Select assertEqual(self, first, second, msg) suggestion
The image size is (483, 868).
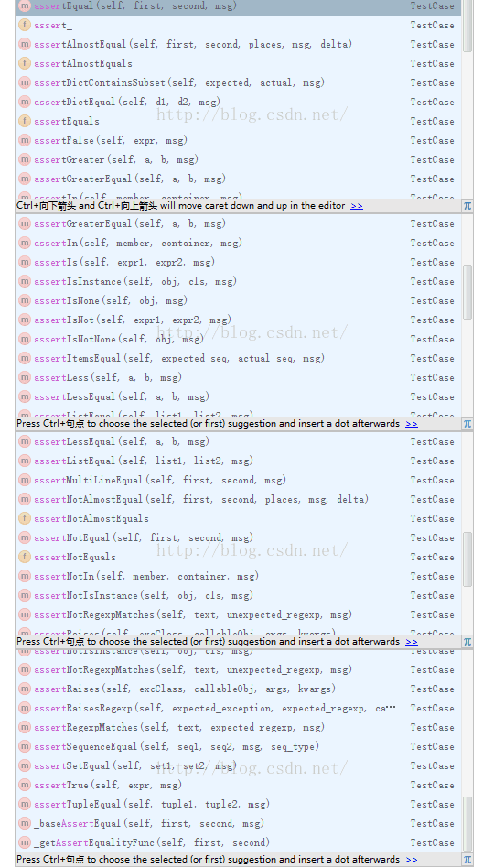point(239,6)
